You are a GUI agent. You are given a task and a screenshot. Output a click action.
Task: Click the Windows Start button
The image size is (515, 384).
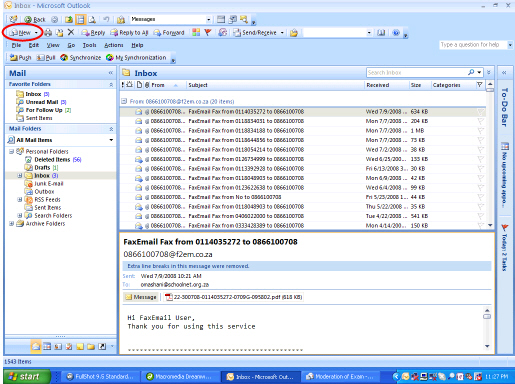click(27, 377)
